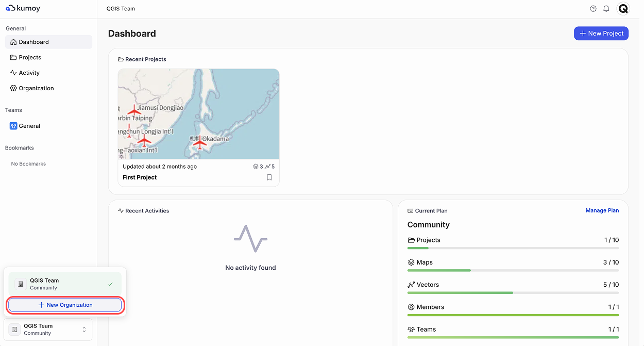Click the Maps usage progress bar
Image resolution: width=644 pixels, height=346 pixels.
513,270
